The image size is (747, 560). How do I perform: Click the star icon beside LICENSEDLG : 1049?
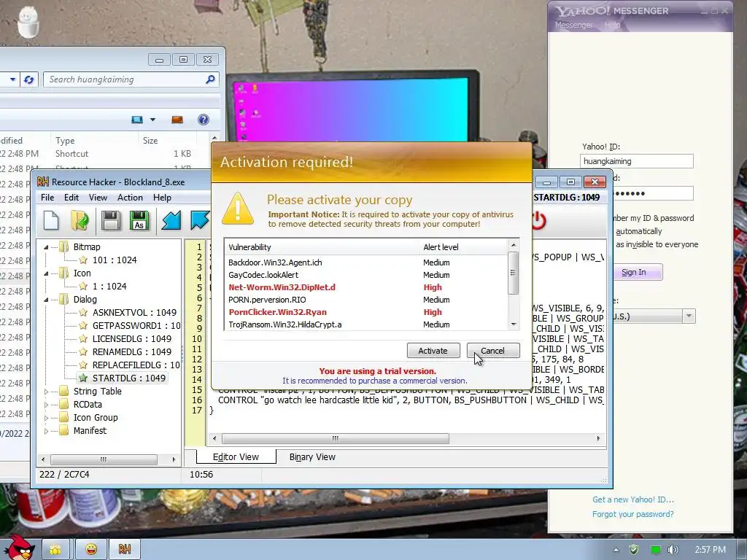[83, 338]
